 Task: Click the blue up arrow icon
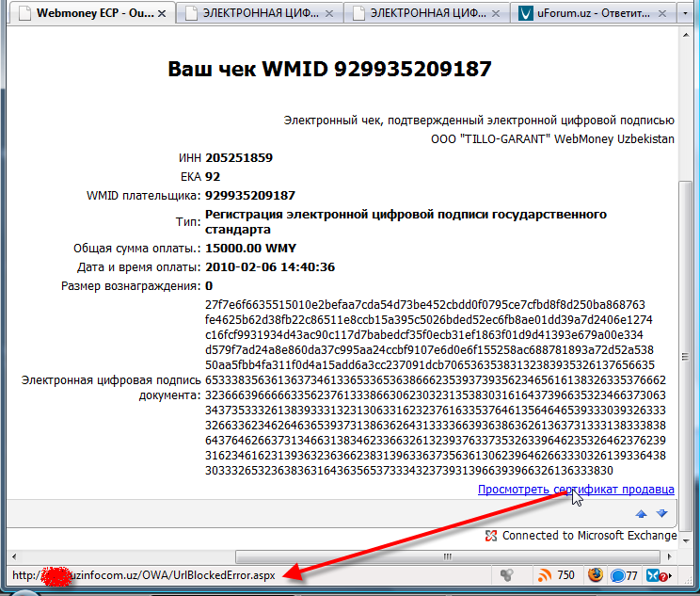(641, 514)
